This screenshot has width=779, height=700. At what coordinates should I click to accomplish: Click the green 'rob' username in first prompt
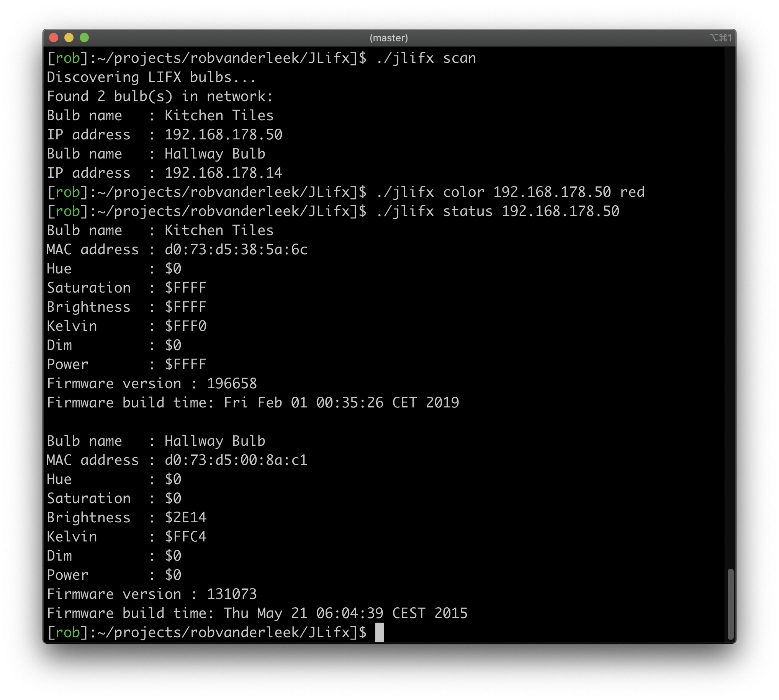coord(68,59)
